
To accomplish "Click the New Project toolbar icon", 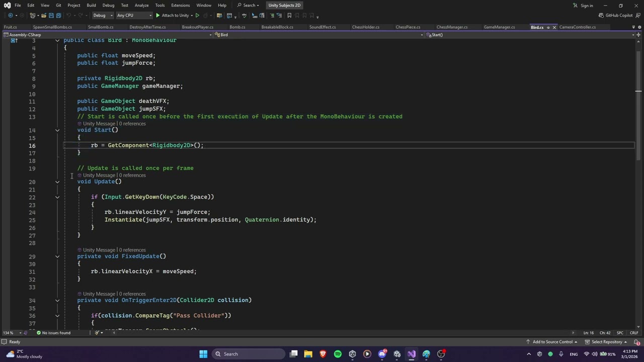I will pos(32,15).
